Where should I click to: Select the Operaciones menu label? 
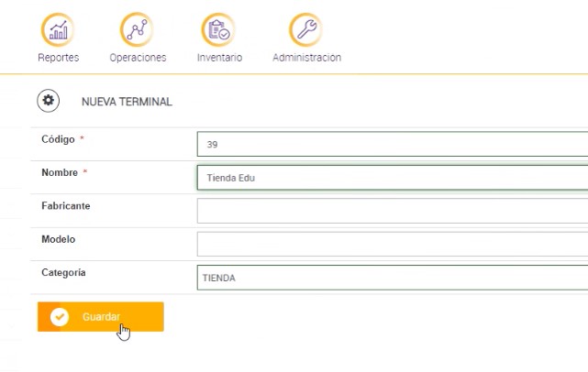138,58
